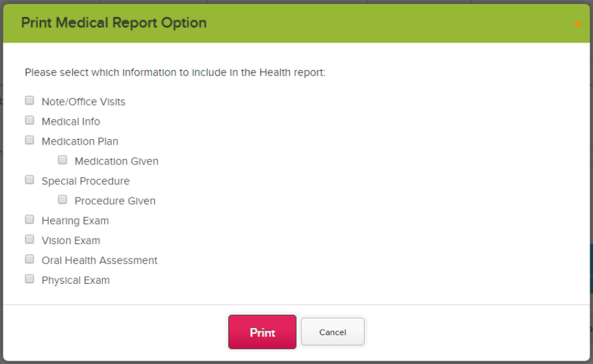
Task: Check the Procedure Given sub-option box
Action: tap(62, 199)
